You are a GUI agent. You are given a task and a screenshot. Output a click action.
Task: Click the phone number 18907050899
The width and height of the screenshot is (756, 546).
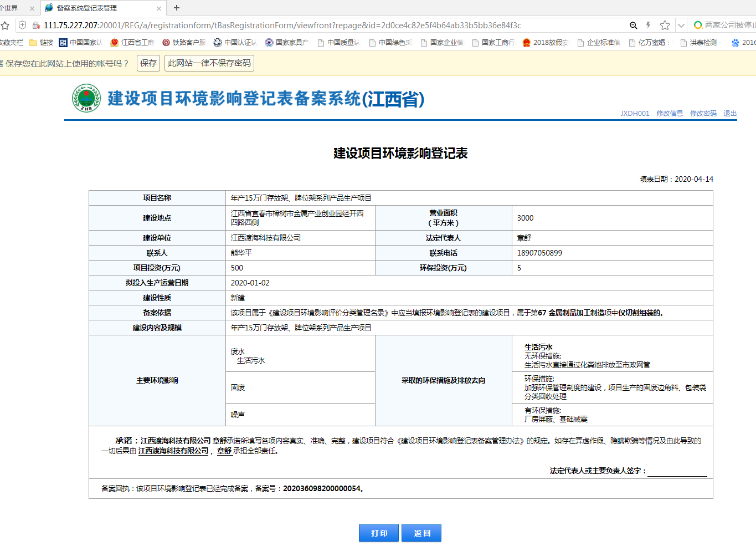tap(539, 253)
